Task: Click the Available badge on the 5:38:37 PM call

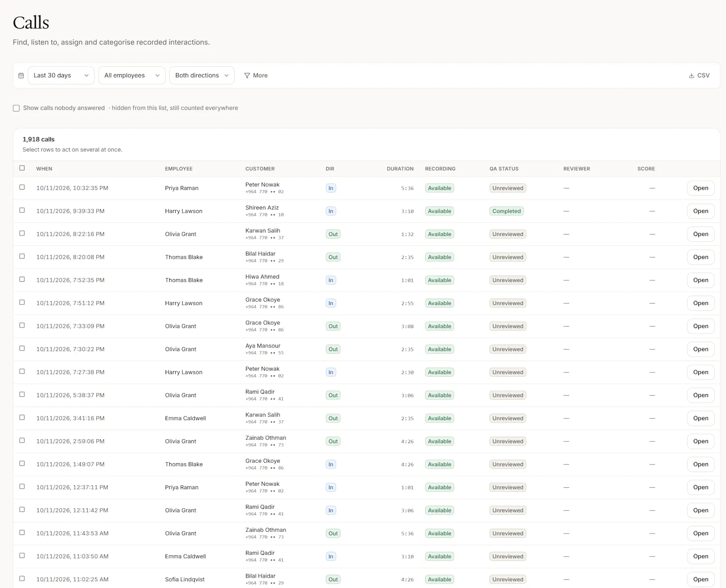Action: (440, 395)
